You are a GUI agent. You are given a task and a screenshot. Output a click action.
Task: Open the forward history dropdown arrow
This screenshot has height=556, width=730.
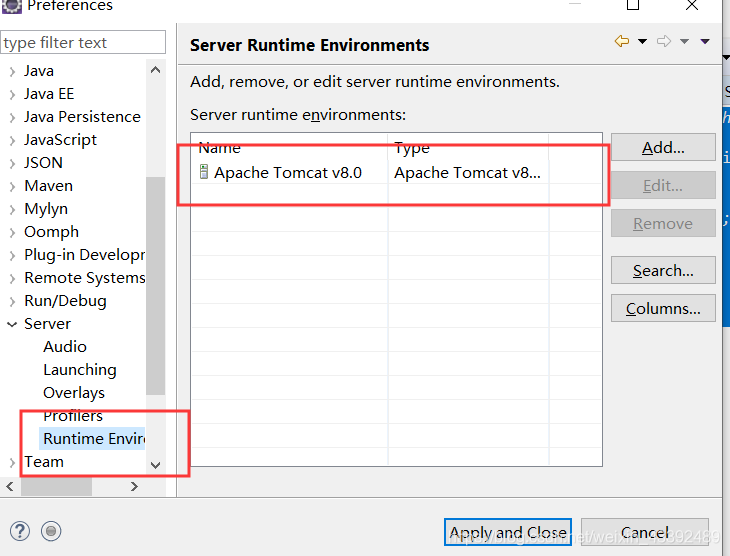(x=684, y=41)
